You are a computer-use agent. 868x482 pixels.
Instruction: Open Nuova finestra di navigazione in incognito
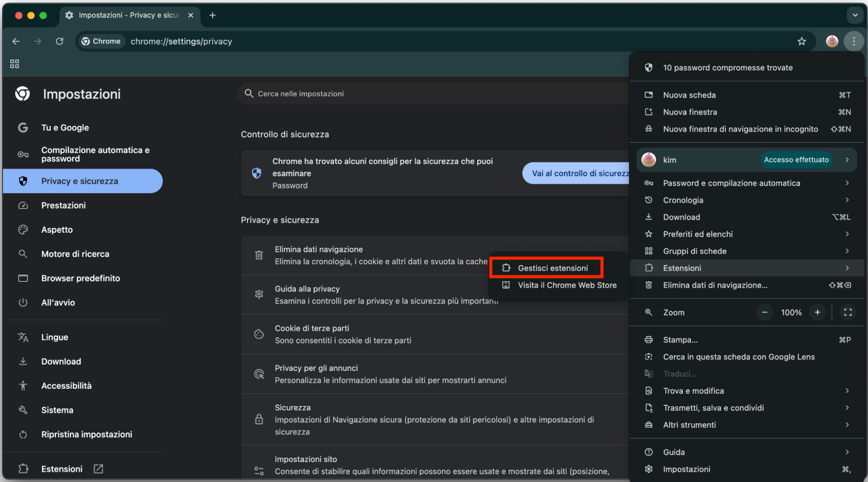click(x=746, y=129)
